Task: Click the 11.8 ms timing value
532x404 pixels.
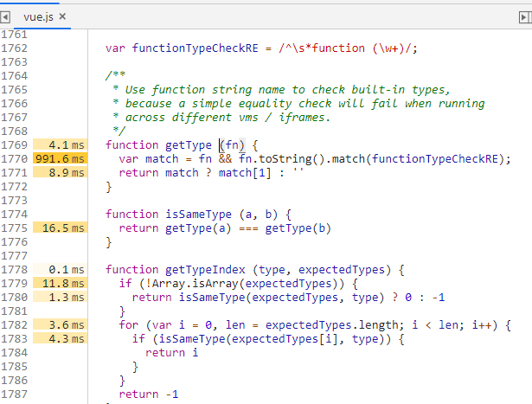Action: point(60,283)
